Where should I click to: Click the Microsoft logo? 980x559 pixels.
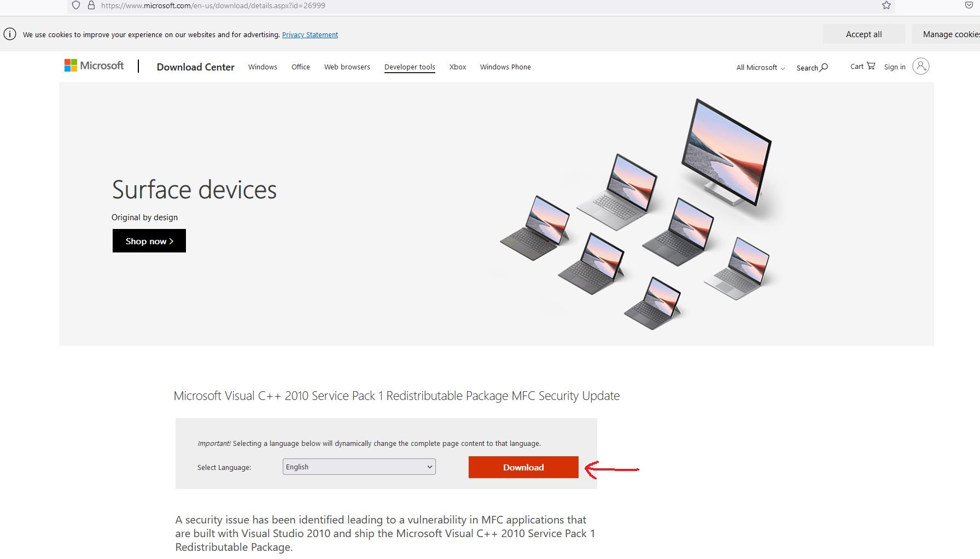pos(94,66)
